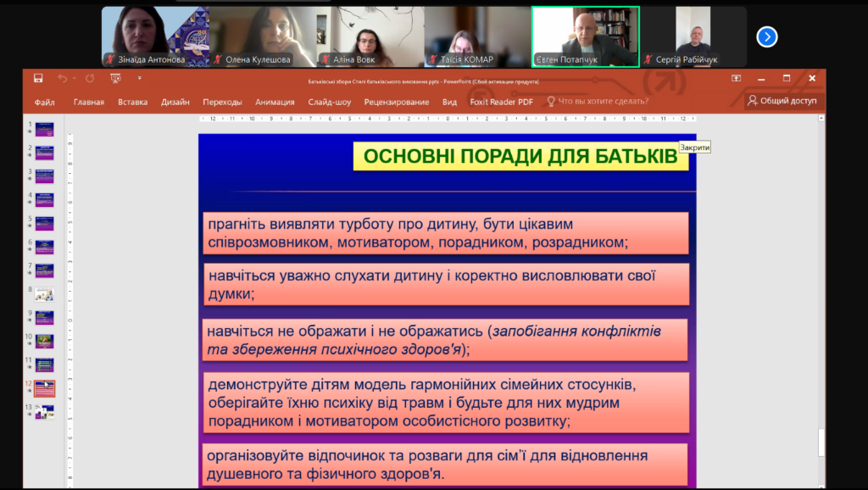Click the Общий доступ share button
The width and height of the screenshot is (868, 490).
(782, 101)
